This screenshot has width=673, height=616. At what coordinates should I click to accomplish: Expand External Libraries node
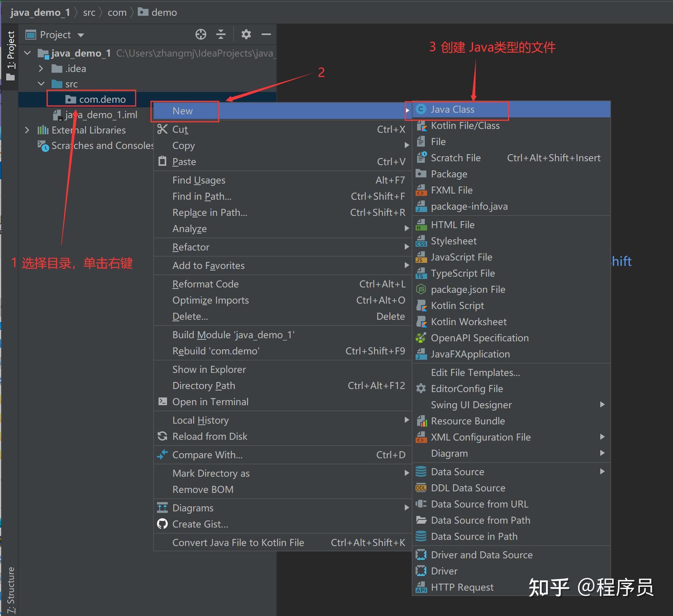point(27,130)
